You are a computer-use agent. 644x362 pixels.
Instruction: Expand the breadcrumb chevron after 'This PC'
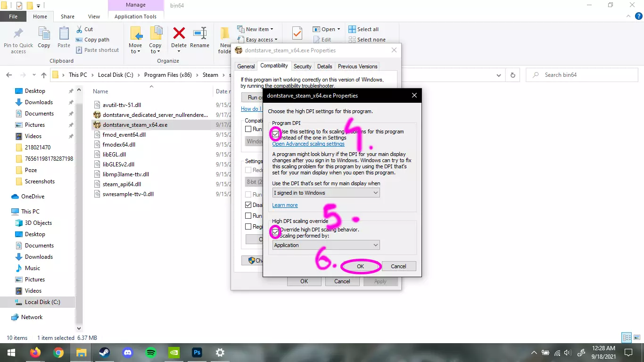(x=92, y=75)
